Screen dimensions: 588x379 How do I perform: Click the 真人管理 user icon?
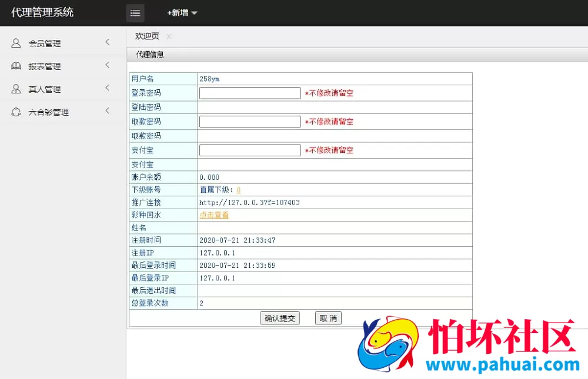[x=15, y=89]
